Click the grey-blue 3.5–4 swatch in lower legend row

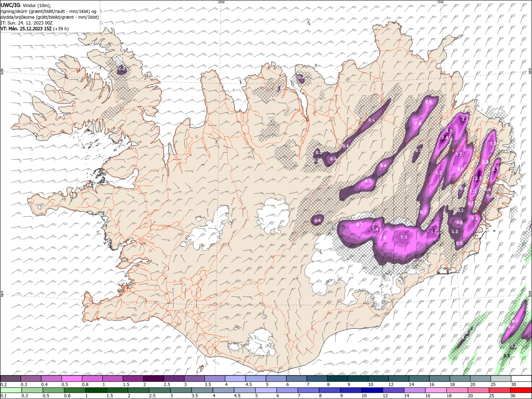tap(202, 390)
